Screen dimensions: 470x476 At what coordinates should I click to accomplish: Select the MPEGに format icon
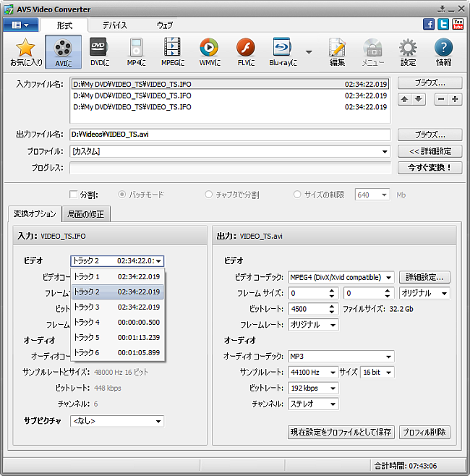pyautogui.click(x=172, y=51)
